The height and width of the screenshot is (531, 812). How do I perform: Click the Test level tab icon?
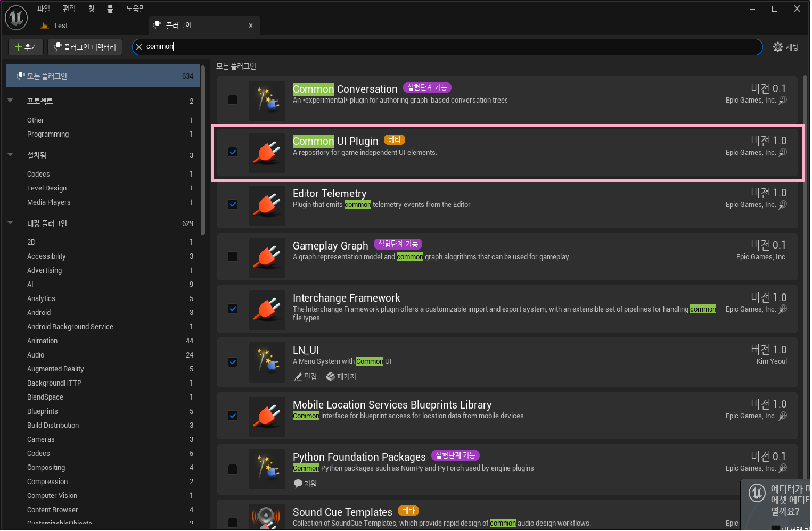[45, 26]
